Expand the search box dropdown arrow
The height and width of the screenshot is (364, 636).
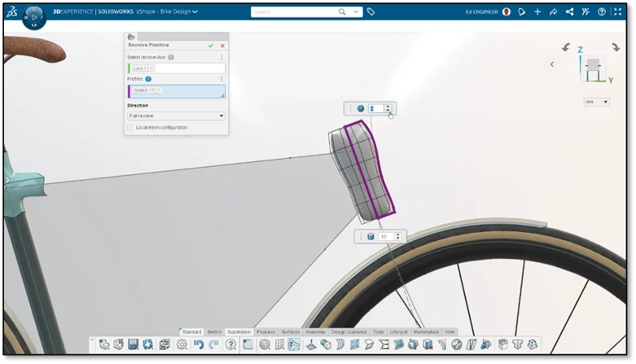click(x=355, y=12)
